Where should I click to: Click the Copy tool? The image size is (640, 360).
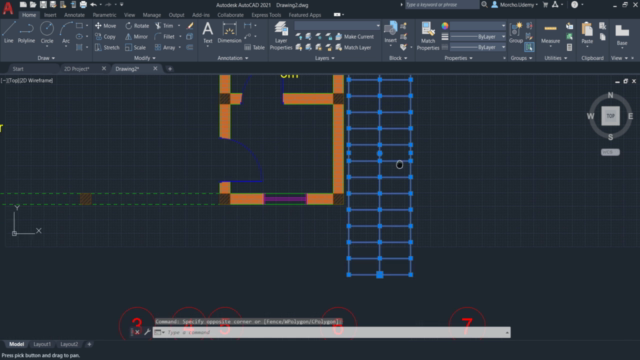pyautogui.click(x=105, y=37)
